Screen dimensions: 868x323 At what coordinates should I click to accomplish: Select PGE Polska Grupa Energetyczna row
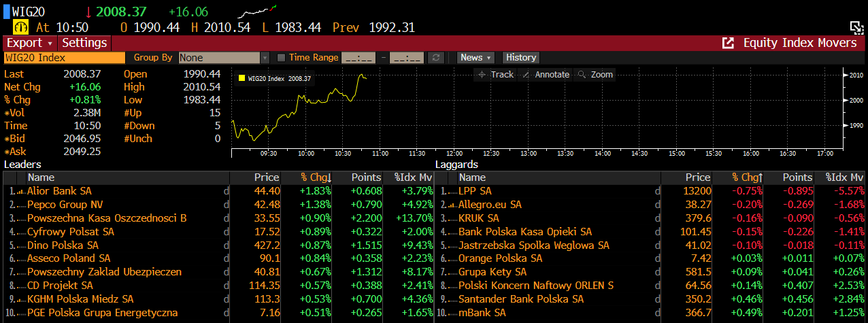click(x=218, y=313)
